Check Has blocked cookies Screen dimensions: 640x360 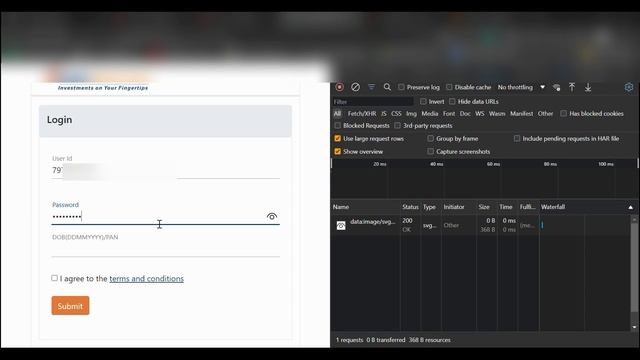click(x=564, y=113)
